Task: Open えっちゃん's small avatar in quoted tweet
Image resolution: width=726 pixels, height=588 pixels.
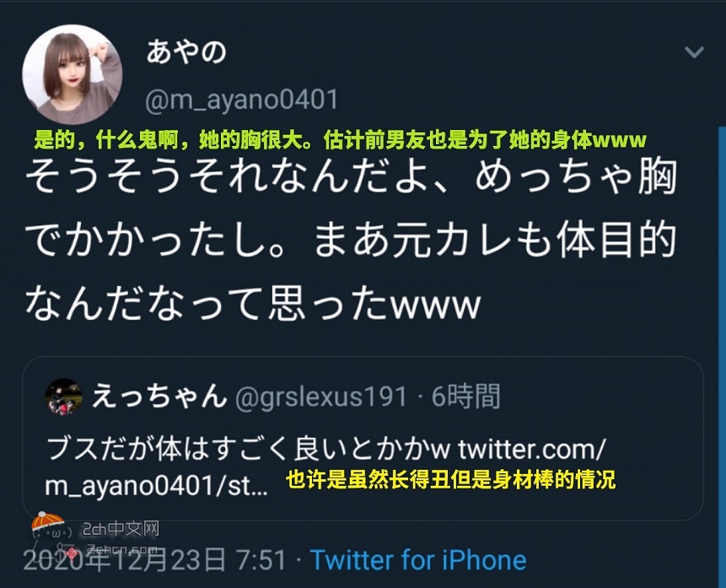Action: [x=63, y=396]
